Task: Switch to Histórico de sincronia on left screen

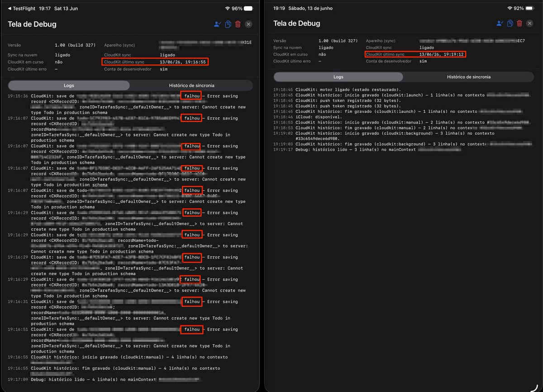Action: tap(191, 86)
